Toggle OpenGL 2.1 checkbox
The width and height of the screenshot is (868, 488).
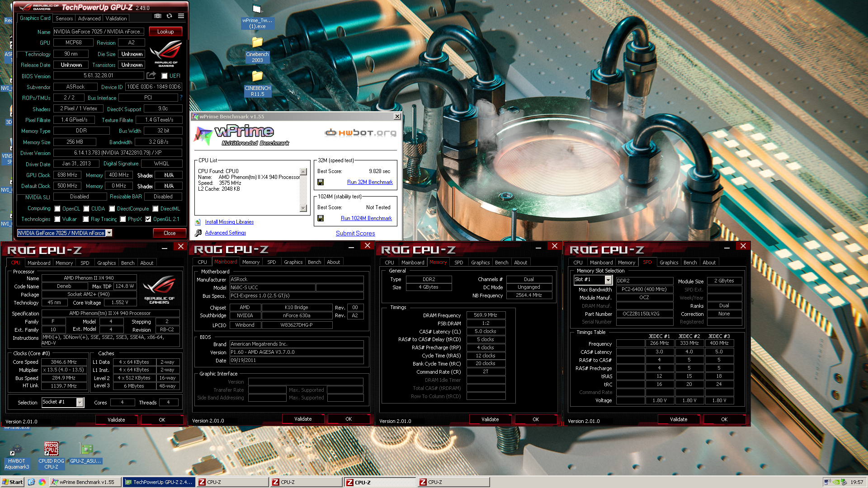coord(148,219)
